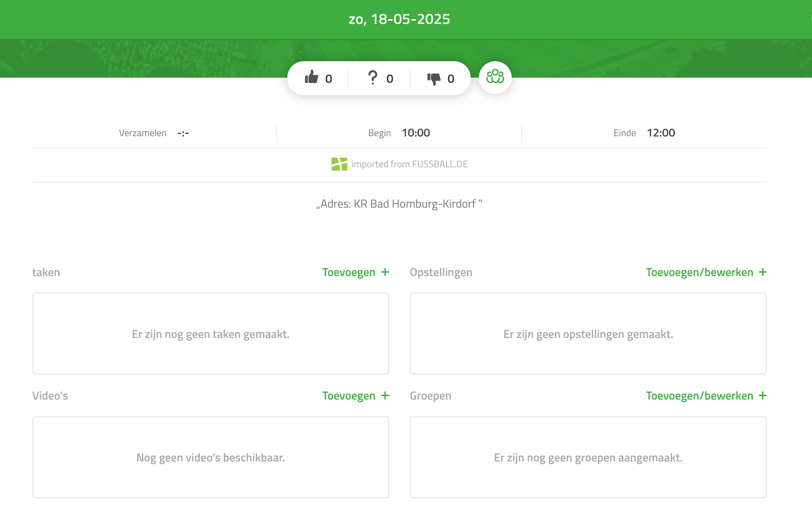The width and height of the screenshot is (812, 509).
Task: Click the box 'Er zijn geen opstellingen gemaakt.'
Action: pyautogui.click(x=588, y=334)
